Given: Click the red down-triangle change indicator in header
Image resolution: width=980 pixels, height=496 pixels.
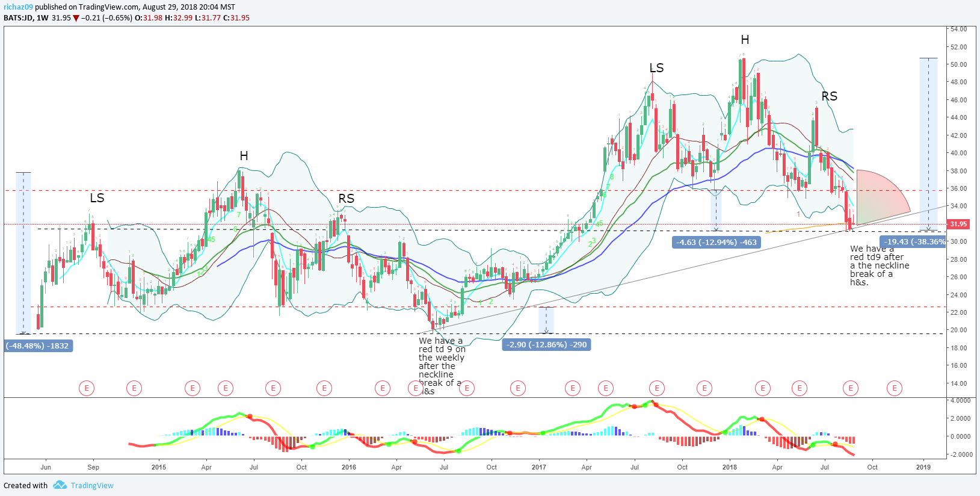Looking at the screenshot, I should [76, 18].
